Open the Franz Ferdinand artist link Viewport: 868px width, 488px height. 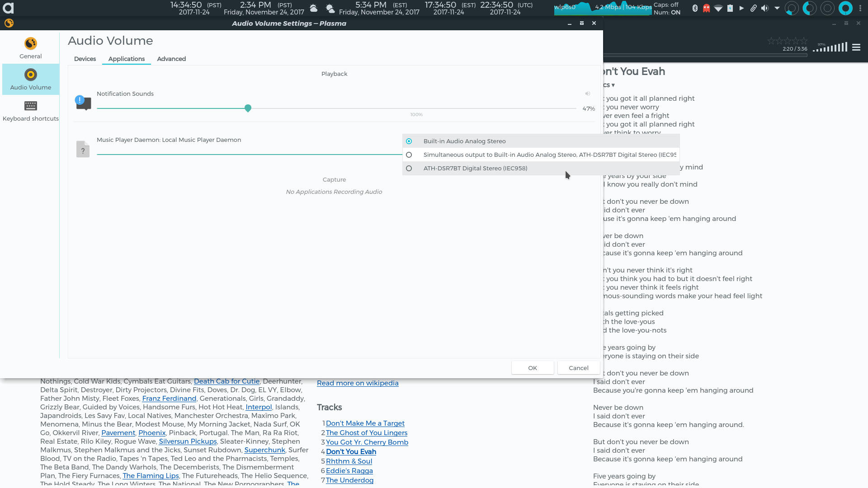tap(169, 398)
